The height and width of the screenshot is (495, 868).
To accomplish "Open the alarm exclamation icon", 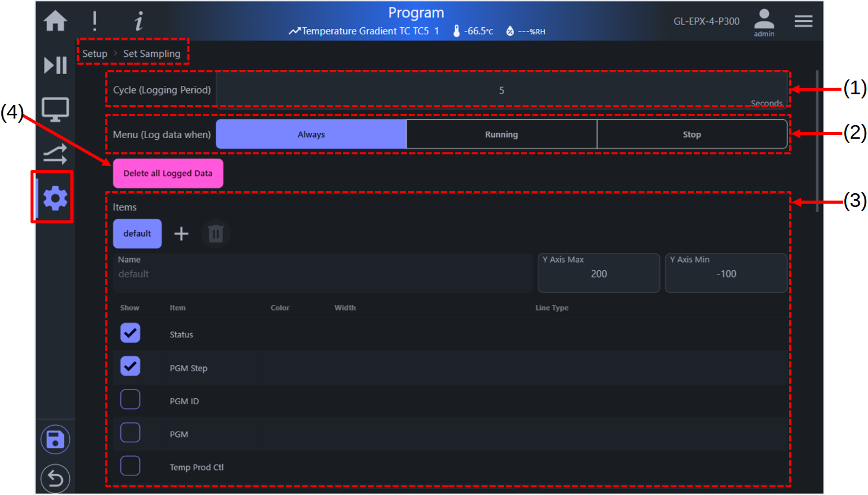I will pyautogui.click(x=94, y=21).
